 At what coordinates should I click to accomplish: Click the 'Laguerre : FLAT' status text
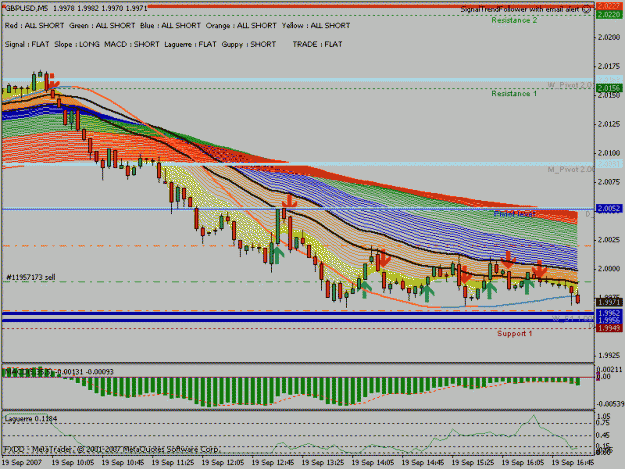(190, 44)
